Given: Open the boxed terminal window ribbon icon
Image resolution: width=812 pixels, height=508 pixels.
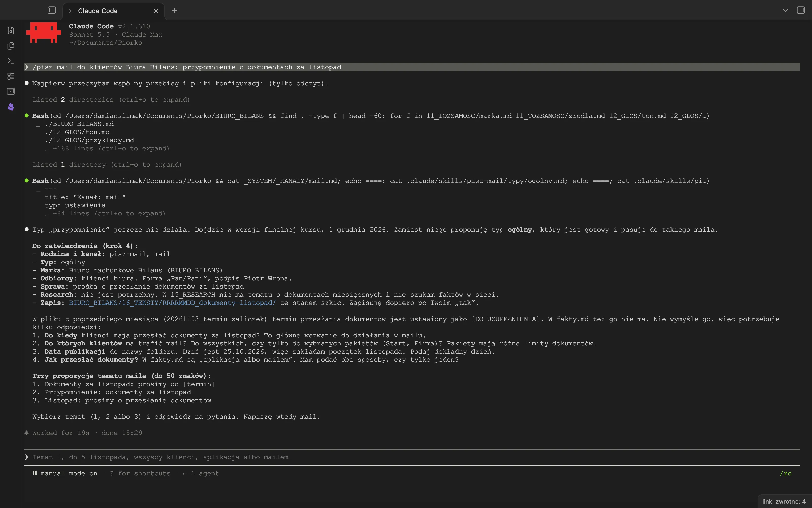Looking at the screenshot, I should [x=11, y=91].
